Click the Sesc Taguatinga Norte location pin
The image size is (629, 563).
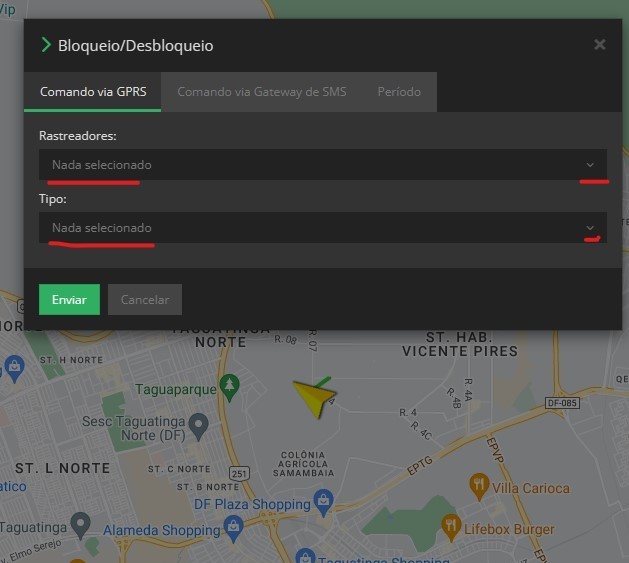[x=199, y=427]
